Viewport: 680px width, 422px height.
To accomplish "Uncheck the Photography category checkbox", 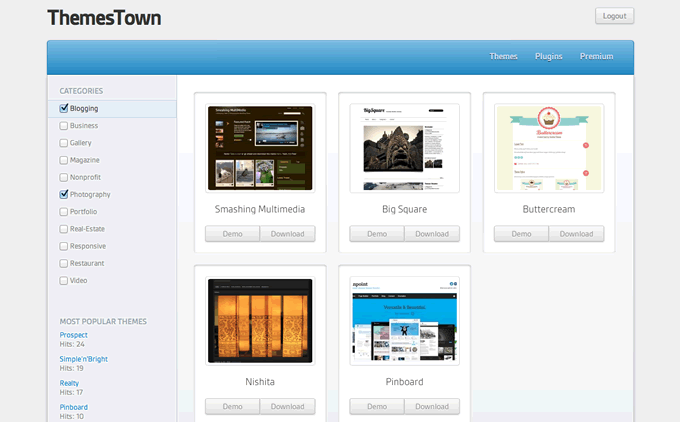I will coord(64,194).
